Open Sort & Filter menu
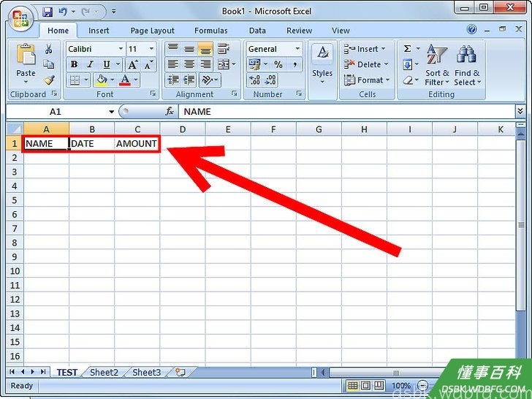This screenshot has height=399, width=532. coord(437,64)
